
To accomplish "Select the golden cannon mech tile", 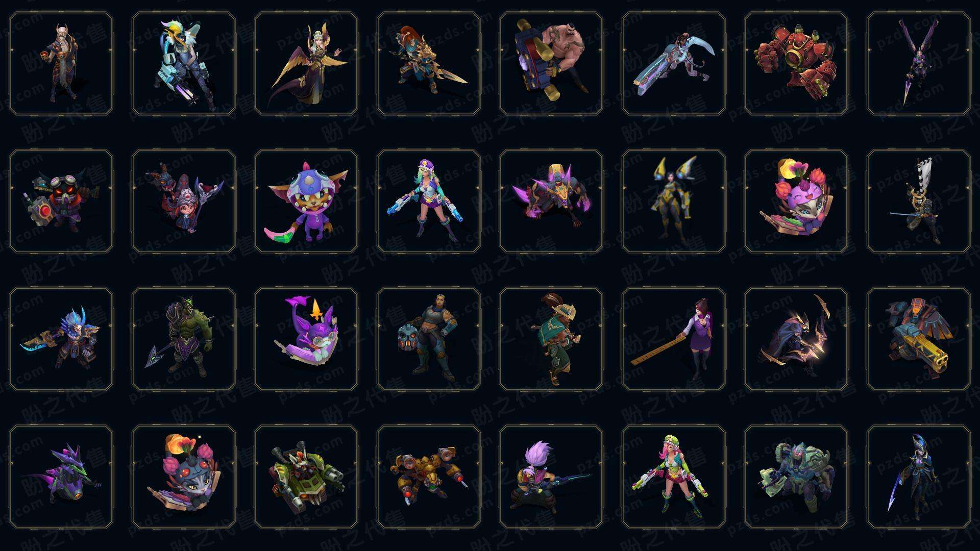I will pos(919,339).
